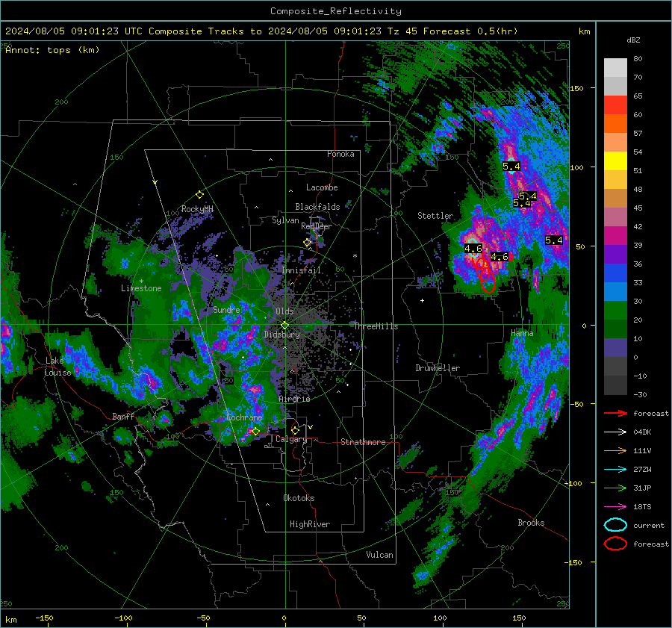Click the 'Banff' town label
The width and height of the screenshot is (672, 628).
click(x=123, y=417)
